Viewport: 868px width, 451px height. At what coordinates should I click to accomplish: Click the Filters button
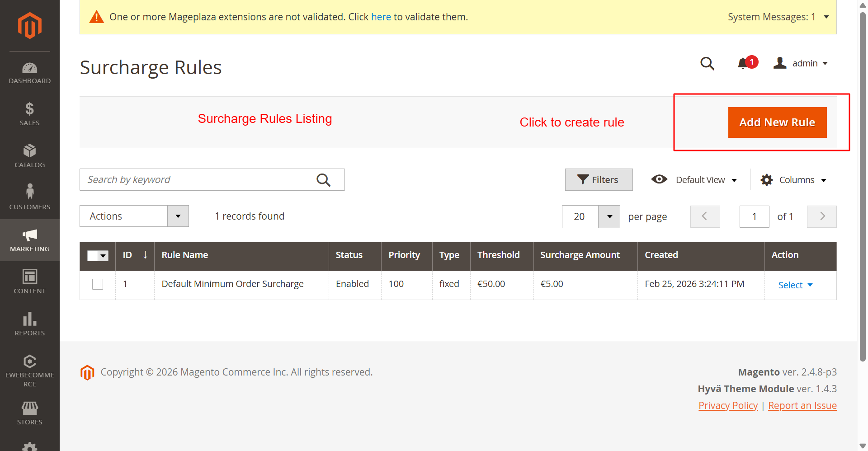pyautogui.click(x=599, y=180)
